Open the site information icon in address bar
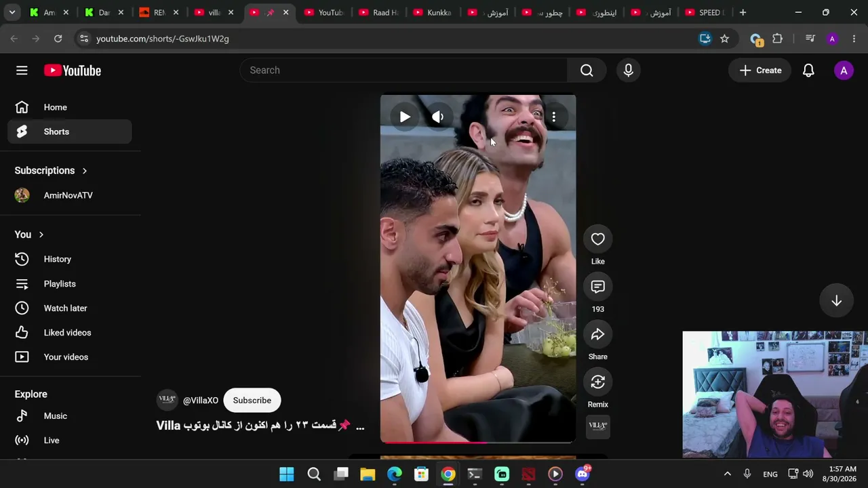The height and width of the screenshot is (488, 868). tap(83, 39)
